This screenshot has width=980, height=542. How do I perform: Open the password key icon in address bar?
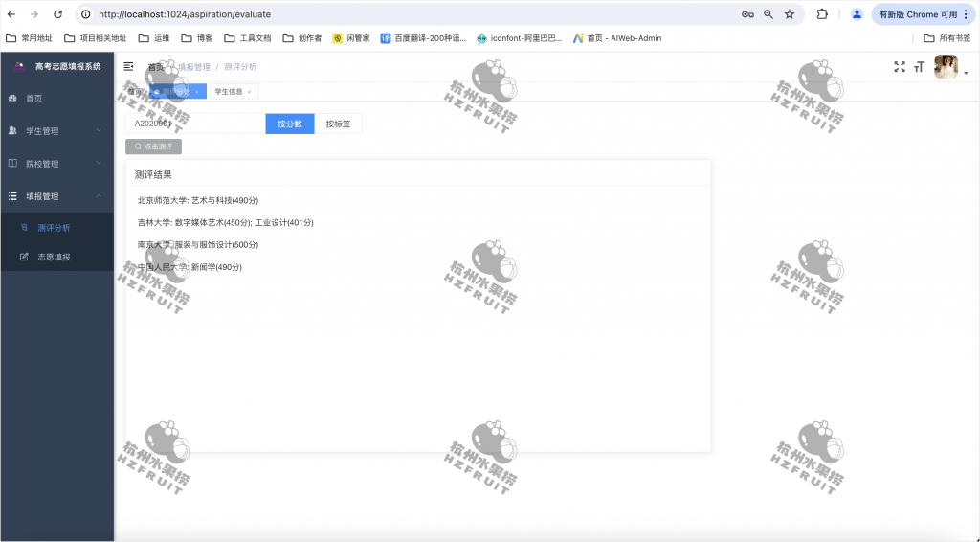(747, 14)
